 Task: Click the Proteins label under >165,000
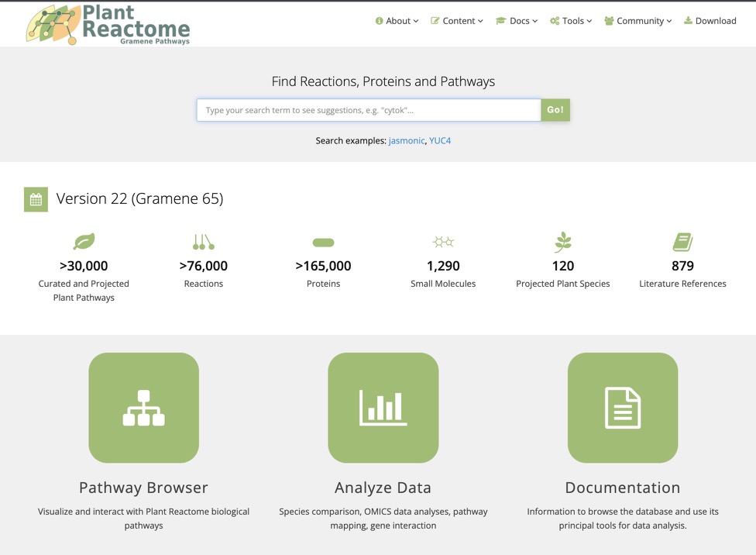point(323,284)
